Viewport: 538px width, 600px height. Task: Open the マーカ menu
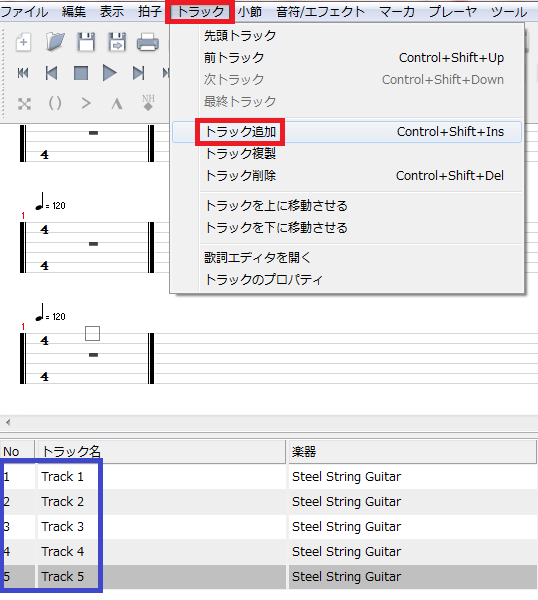[x=397, y=12]
